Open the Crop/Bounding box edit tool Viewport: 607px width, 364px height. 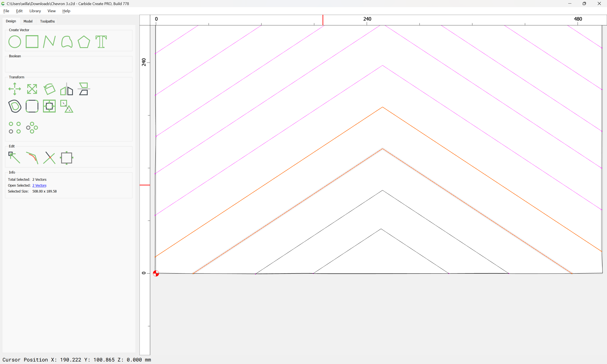[x=67, y=158]
